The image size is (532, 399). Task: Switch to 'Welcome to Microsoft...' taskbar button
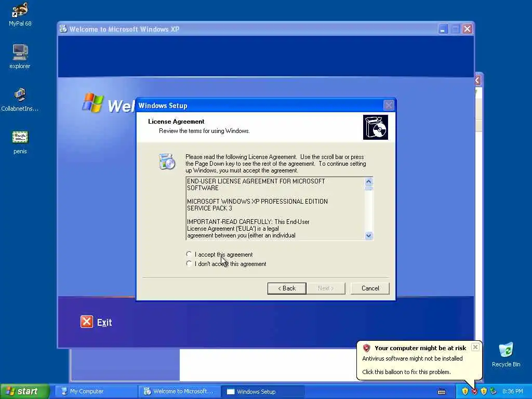(179, 391)
